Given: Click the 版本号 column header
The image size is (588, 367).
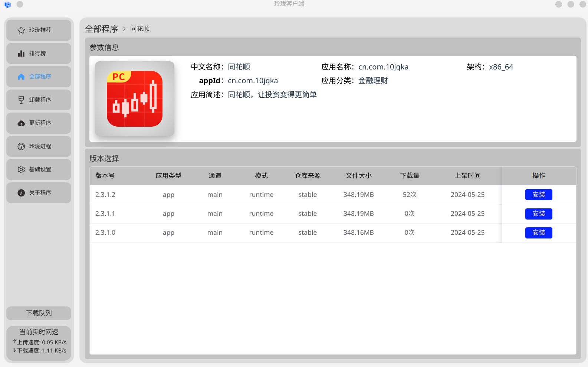Looking at the screenshot, I should pos(105,176).
